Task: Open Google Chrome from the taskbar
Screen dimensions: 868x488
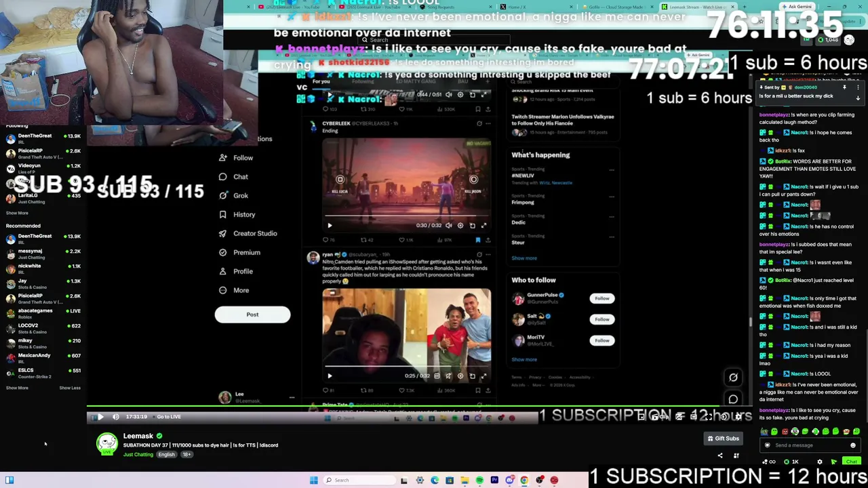Action: tap(524, 481)
